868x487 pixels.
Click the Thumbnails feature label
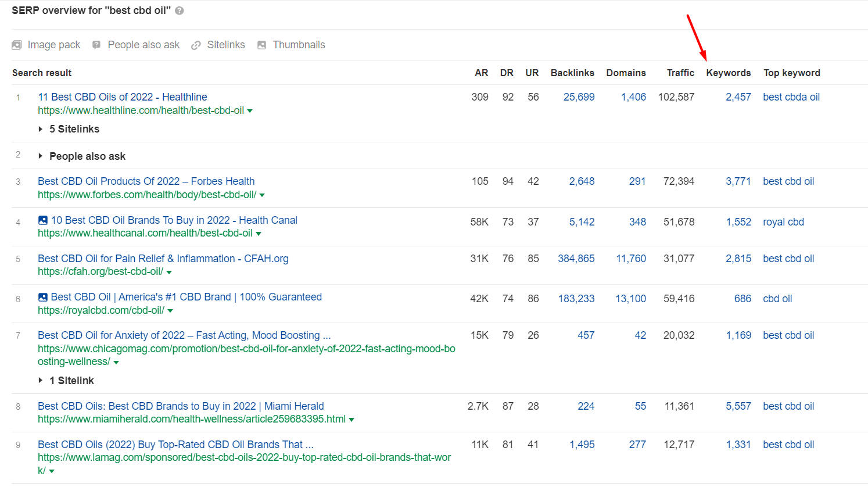299,45
